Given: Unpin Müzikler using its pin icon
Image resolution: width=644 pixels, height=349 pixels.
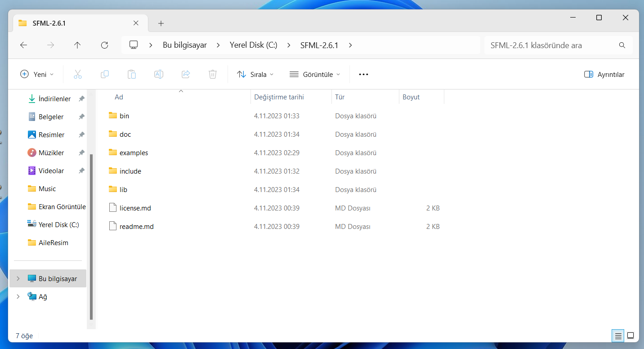Looking at the screenshot, I should 81,153.
